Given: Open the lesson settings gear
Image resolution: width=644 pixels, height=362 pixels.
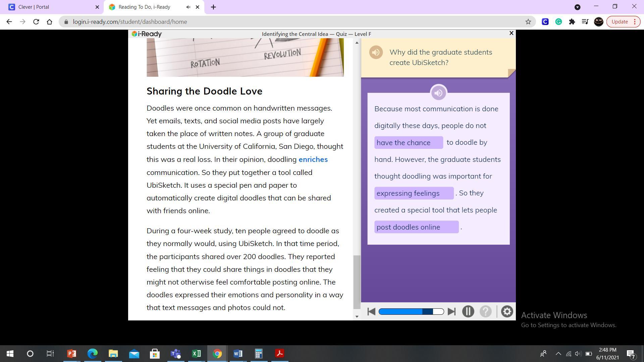Looking at the screenshot, I should pos(507,312).
